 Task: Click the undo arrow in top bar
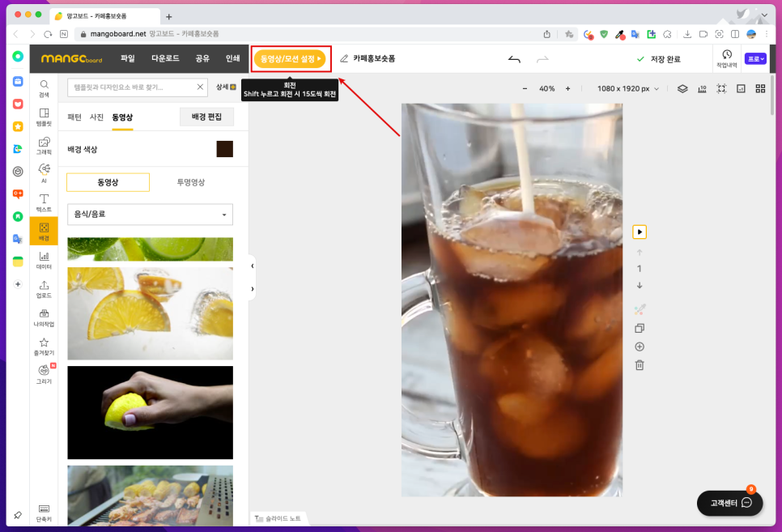point(514,59)
